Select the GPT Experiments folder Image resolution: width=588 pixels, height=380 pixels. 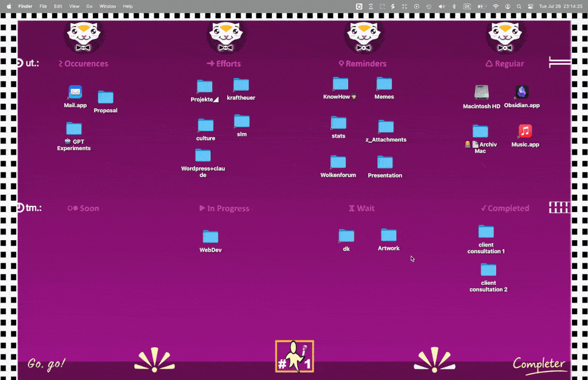pyautogui.click(x=74, y=128)
